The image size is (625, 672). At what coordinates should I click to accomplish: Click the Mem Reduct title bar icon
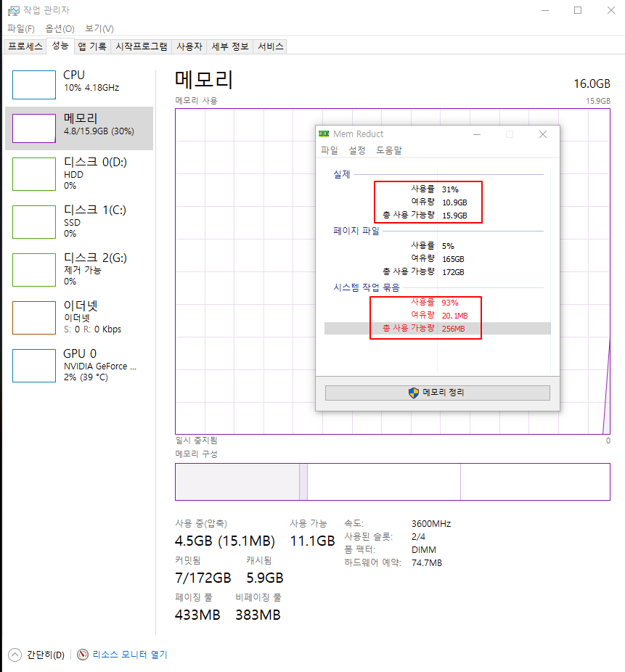(324, 134)
